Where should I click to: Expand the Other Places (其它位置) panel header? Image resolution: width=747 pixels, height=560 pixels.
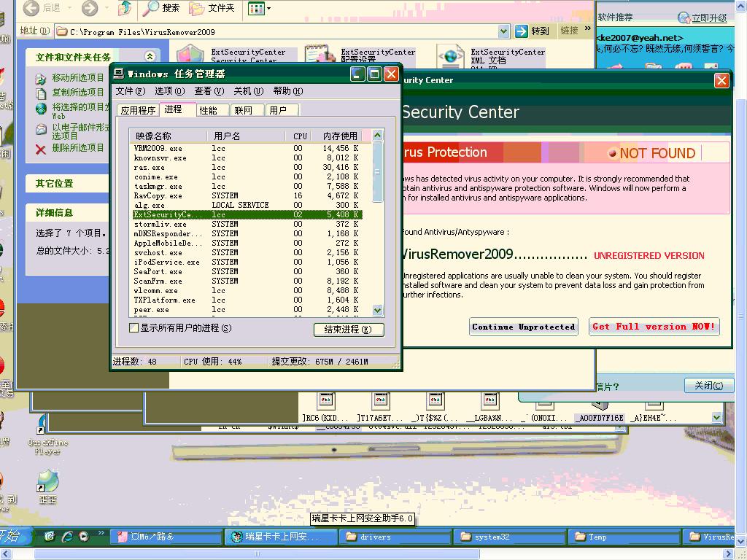tap(67, 183)
